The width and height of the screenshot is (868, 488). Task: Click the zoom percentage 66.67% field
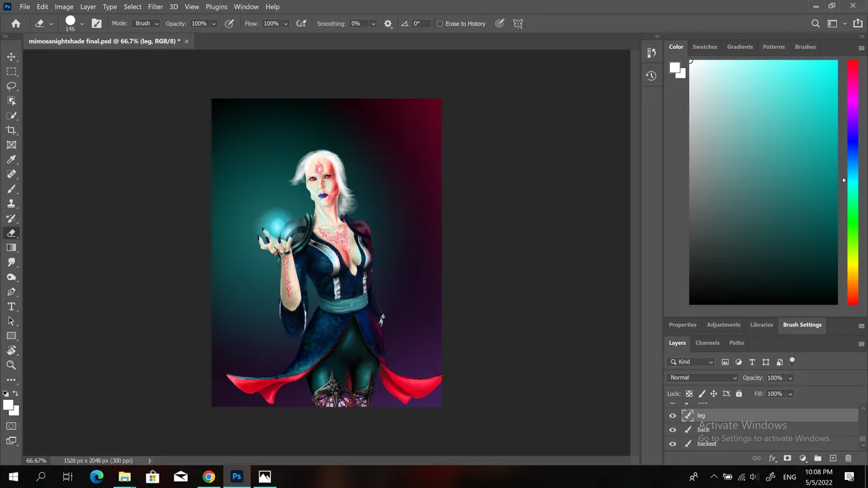[x=36, y=461]
